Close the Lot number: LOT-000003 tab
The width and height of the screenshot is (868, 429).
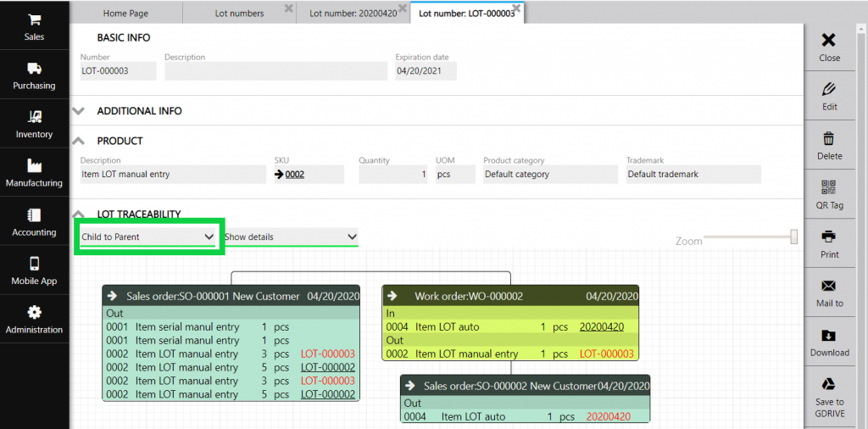pyautogui.click(x=516, y=8)
